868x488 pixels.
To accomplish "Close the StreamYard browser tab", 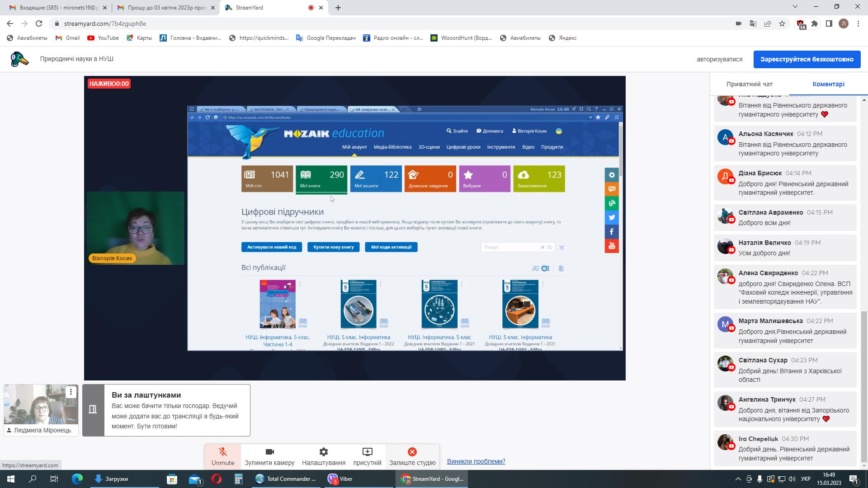I will (x=321, y=8).
